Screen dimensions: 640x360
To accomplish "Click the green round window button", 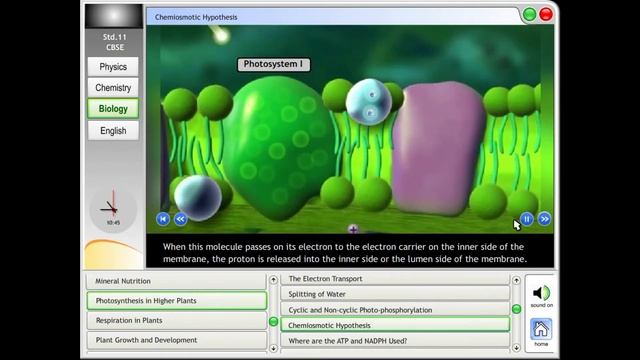I will click(529, 15).
